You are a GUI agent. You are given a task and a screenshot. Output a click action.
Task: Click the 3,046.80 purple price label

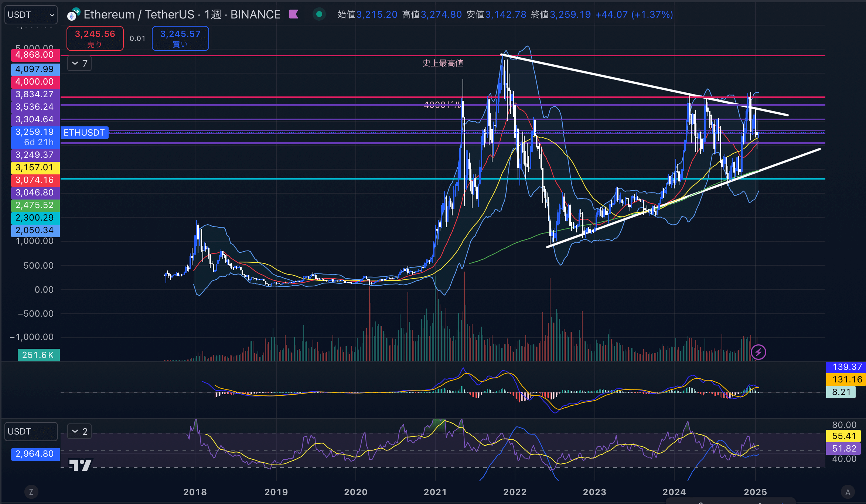point(35,193)
